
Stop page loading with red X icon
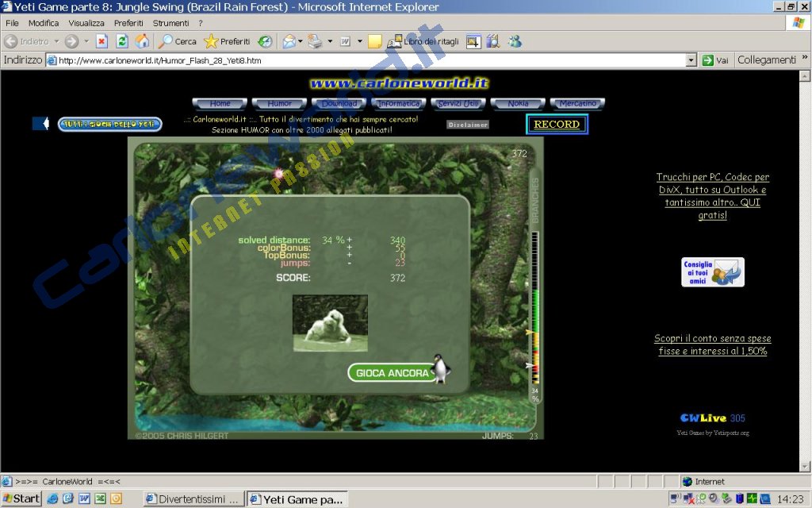pos(102,41)
